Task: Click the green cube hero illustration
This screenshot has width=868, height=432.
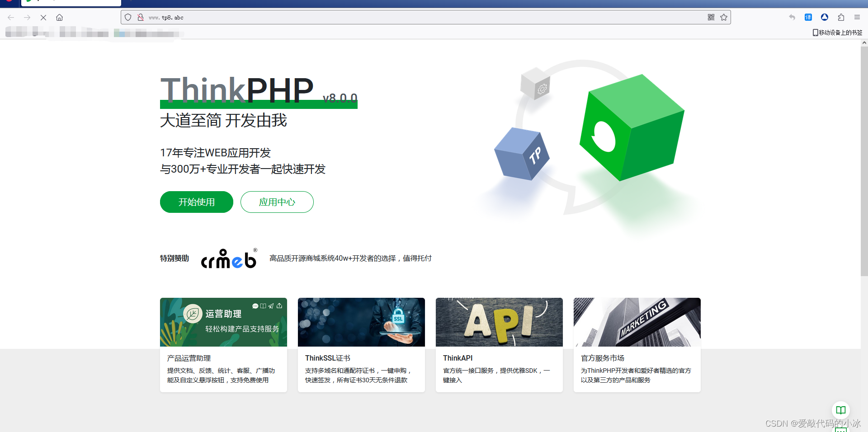Action: [632, 128]
